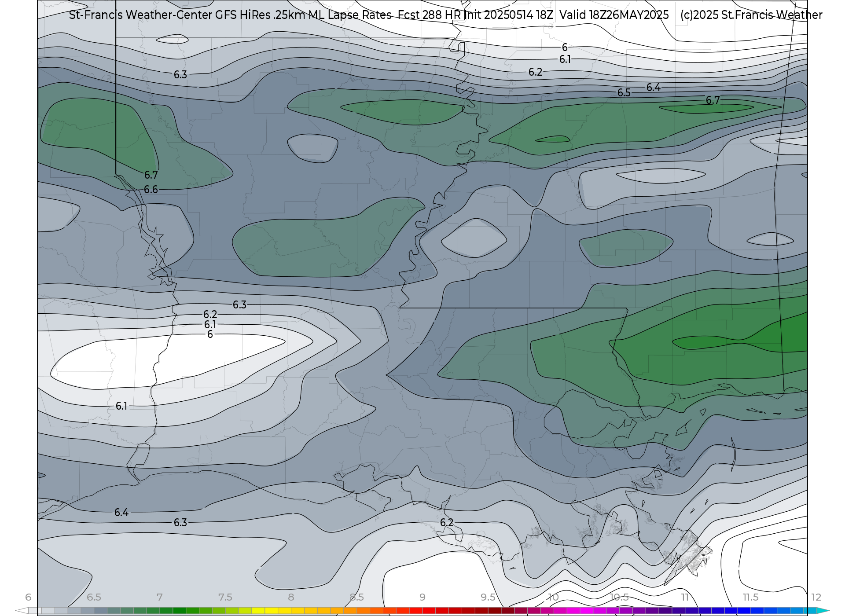Click the cyan arrow end of colorbar
This screenshot has width=845, height=616.
823,611
